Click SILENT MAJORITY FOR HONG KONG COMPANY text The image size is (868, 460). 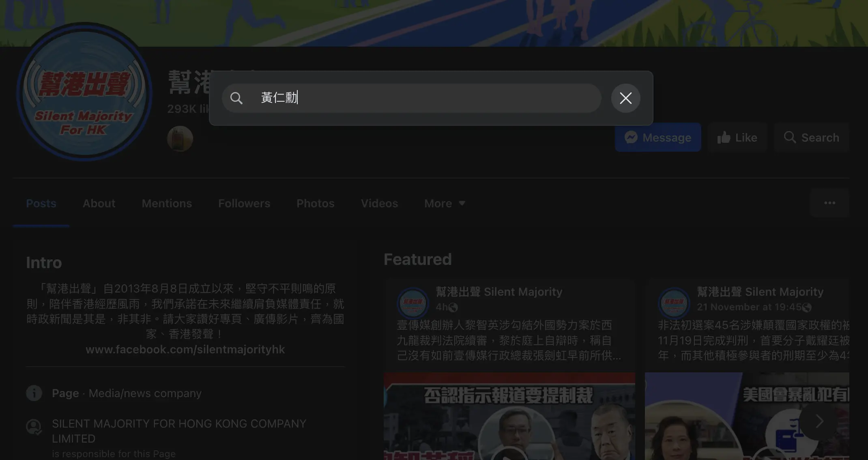click(x=179, y=431)
